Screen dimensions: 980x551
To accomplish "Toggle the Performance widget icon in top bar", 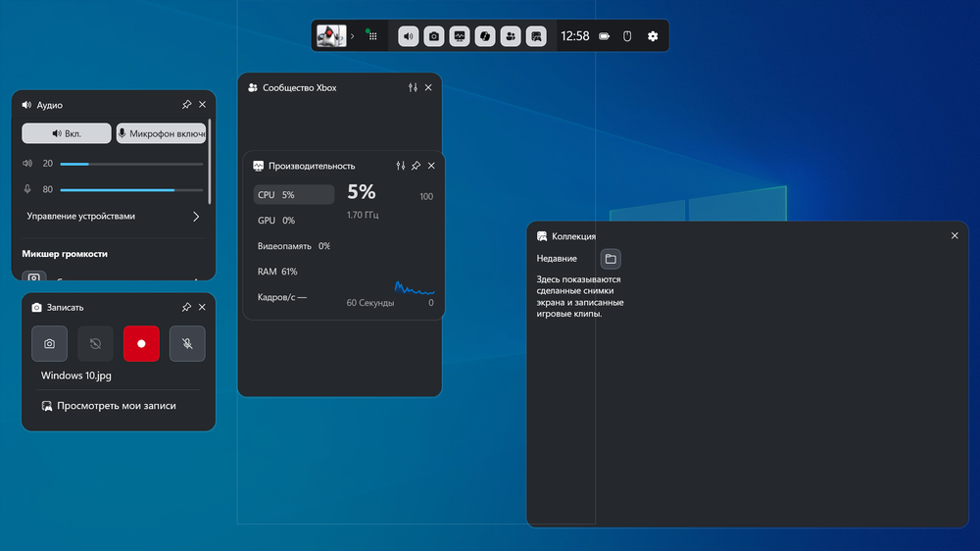I will click(460, 36).
